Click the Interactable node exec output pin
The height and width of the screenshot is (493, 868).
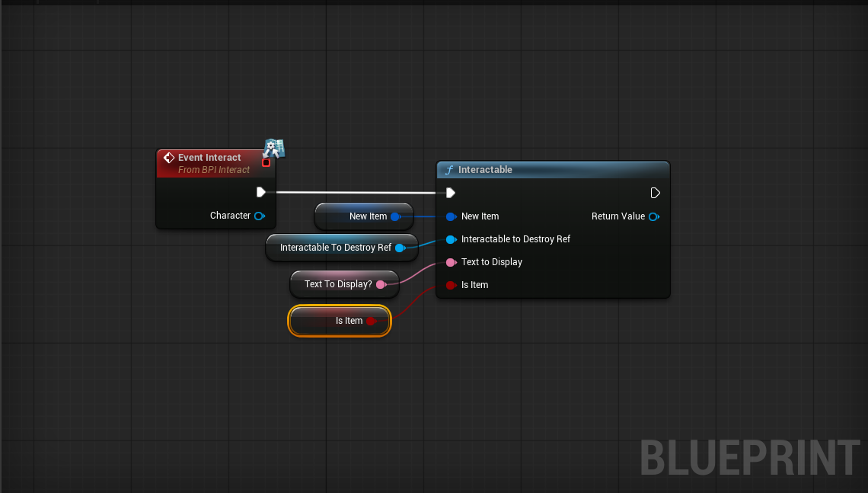tap(655, 193)
